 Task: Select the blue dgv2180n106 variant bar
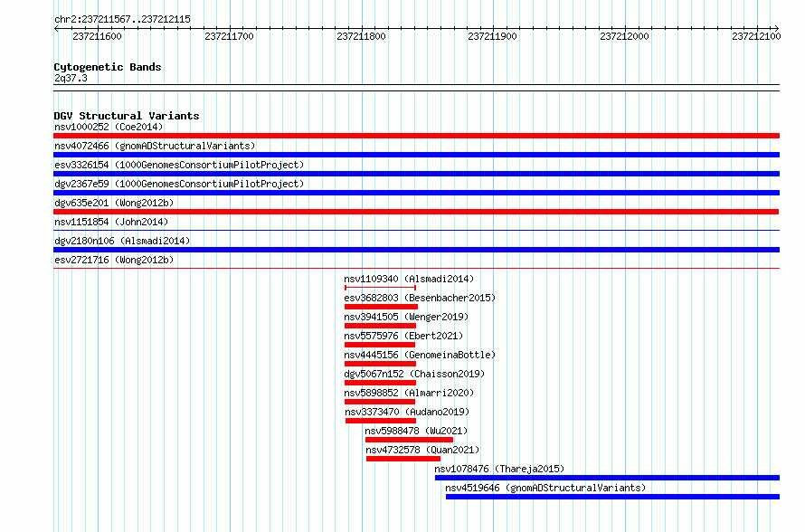click(x=416, y=250)
